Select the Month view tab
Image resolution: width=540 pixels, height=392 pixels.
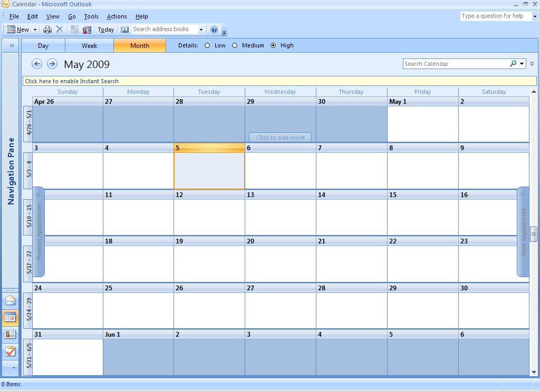coord(139,45)
